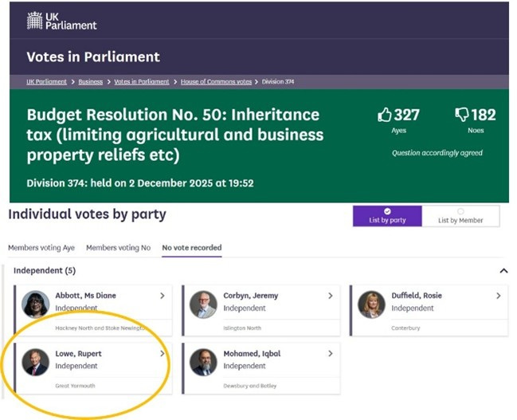Image resolution: width=517 pixels, height=420 pixels.
Task: Follow the Business breadcrumb link
Action: point(90,81)
